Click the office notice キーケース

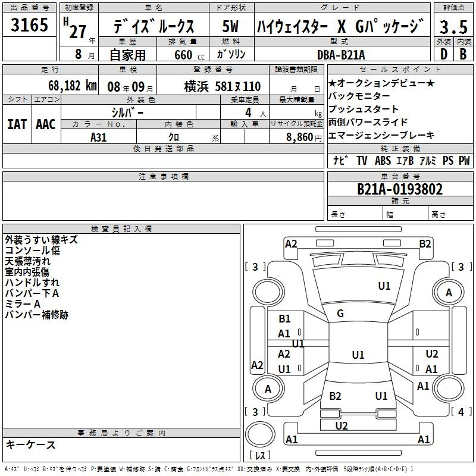[x=31, y=444]
